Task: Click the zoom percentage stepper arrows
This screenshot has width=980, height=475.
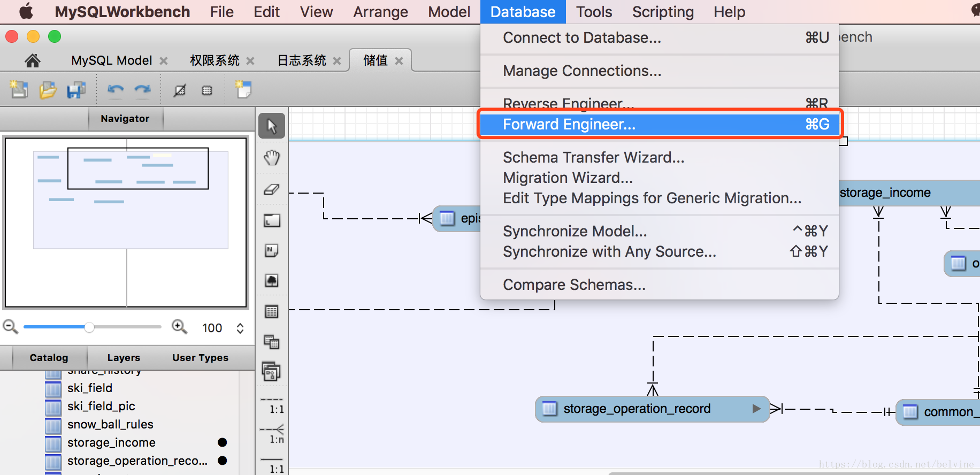Action: pos(240,328)
